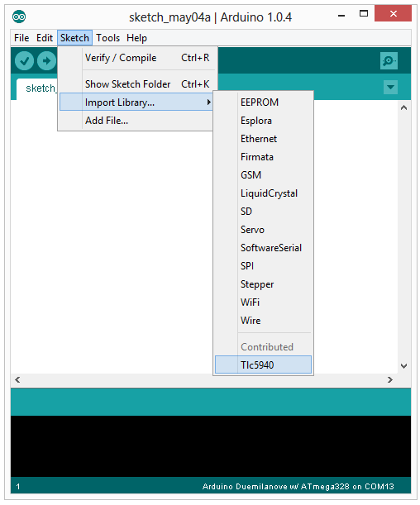420x505 pixels.
Task: Import the Wire library
Action: 263,321
